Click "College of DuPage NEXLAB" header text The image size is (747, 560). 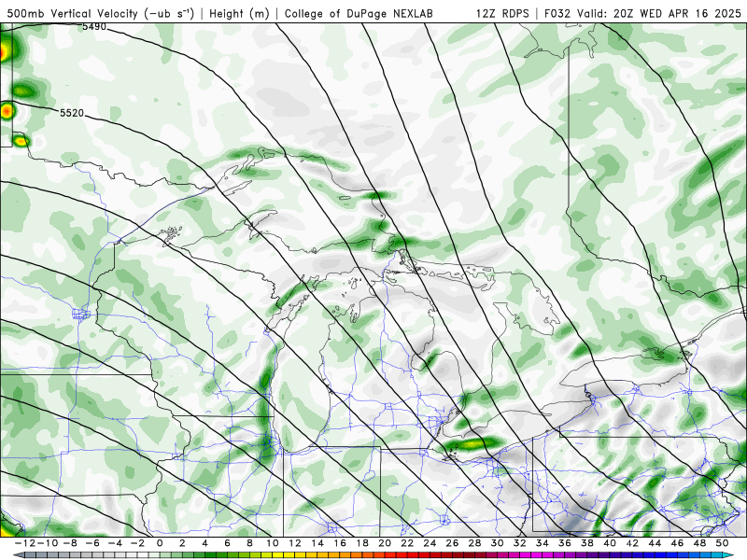coord(359,13)
